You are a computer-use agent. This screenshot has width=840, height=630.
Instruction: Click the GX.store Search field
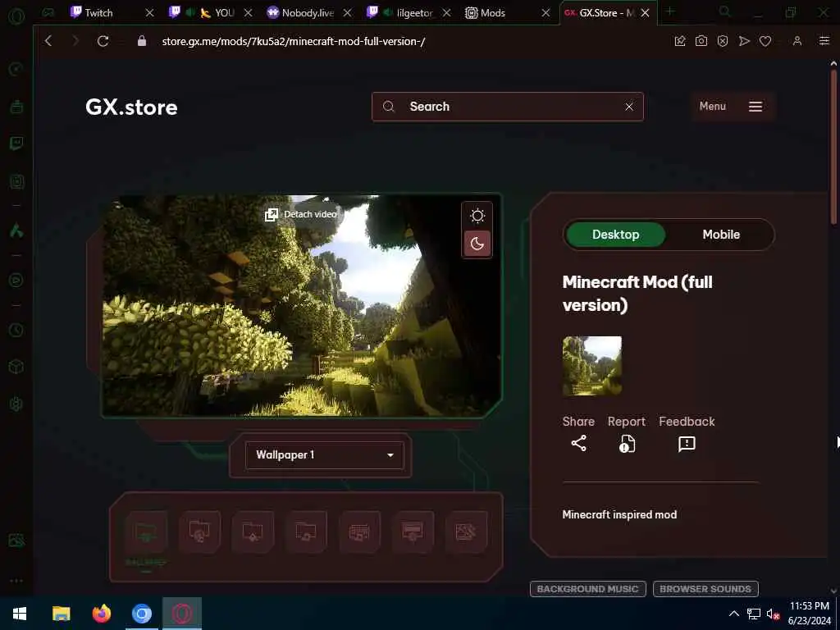point(507,107)
